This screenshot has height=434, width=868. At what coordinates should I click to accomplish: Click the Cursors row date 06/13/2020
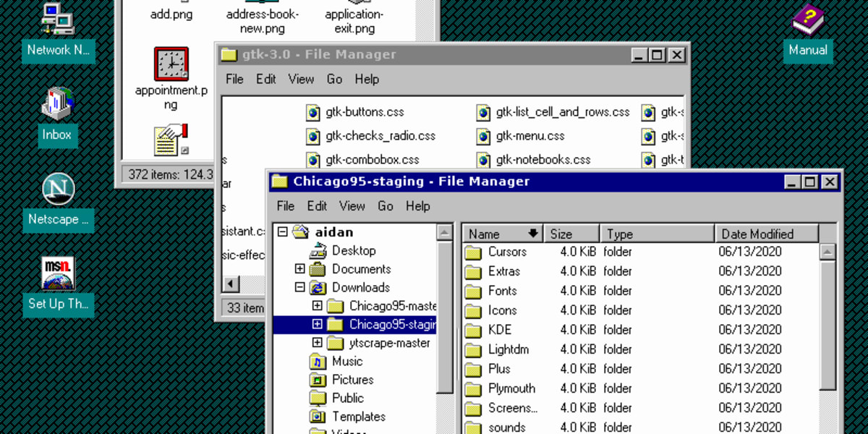tap(750, 252)
